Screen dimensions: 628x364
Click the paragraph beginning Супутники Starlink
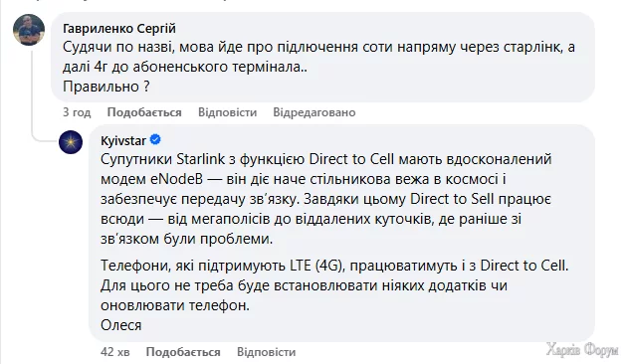coord(326,199)
